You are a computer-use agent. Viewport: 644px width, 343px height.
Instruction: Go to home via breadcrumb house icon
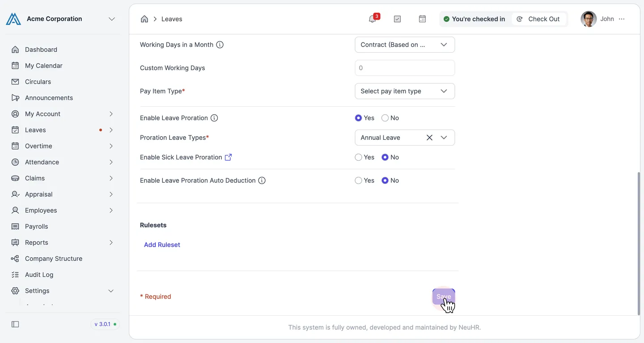click(x=144, y=19)
